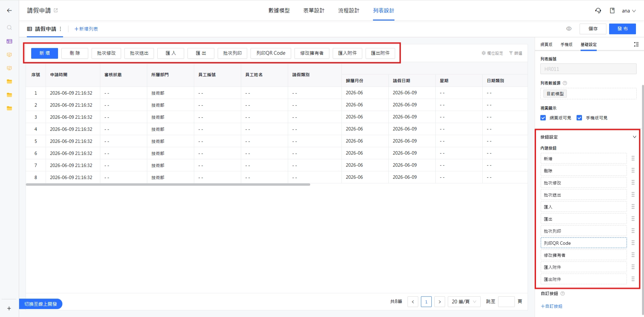Click the 匯入附件 toolbar button
Image resolution: width=644 pixels, height=317 pixels.
347,53
